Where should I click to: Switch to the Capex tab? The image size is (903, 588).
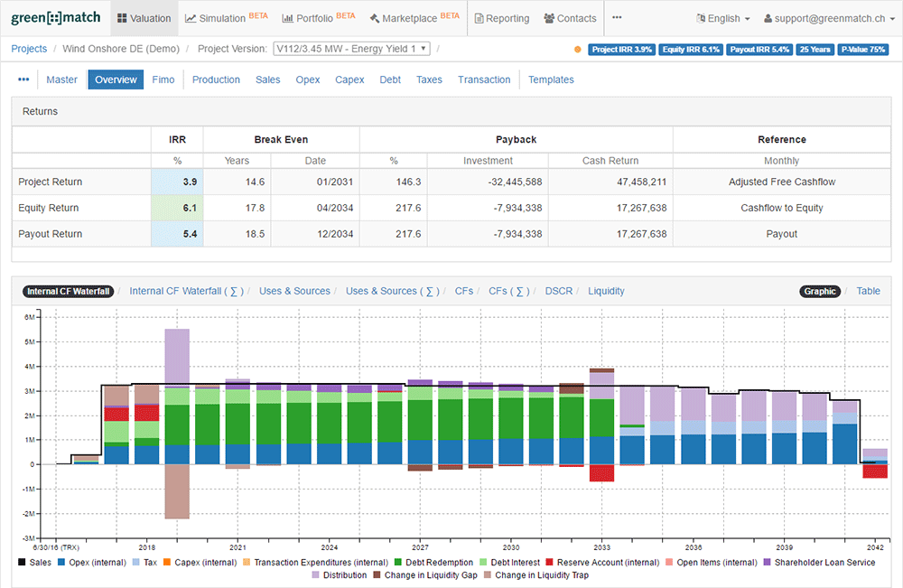[349, 79]
